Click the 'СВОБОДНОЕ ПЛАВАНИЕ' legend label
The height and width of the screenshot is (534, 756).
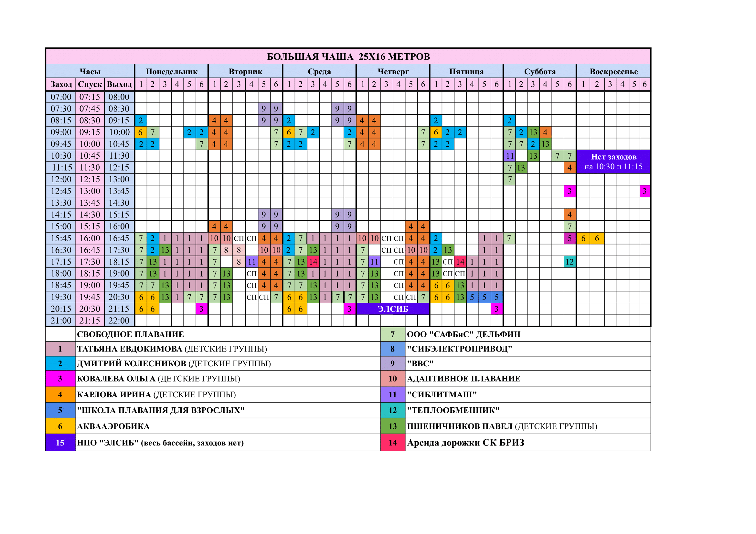(130, 334)
